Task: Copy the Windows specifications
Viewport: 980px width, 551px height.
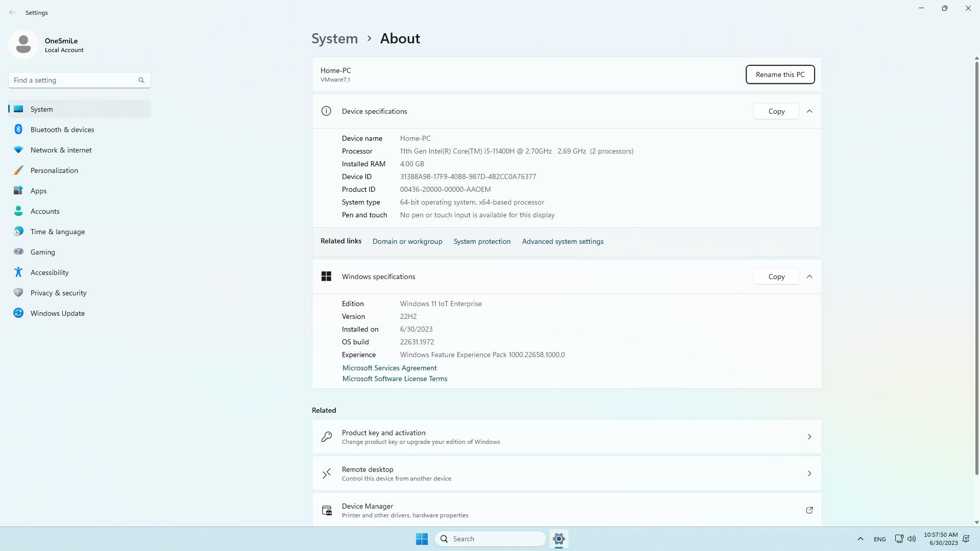Action: (x=776, y=277)
